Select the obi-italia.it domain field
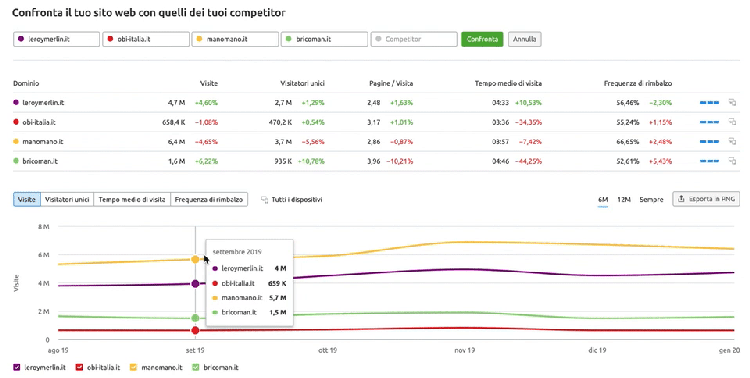The height and width of the screenshot is (378, 750). (x=146, y=39)
